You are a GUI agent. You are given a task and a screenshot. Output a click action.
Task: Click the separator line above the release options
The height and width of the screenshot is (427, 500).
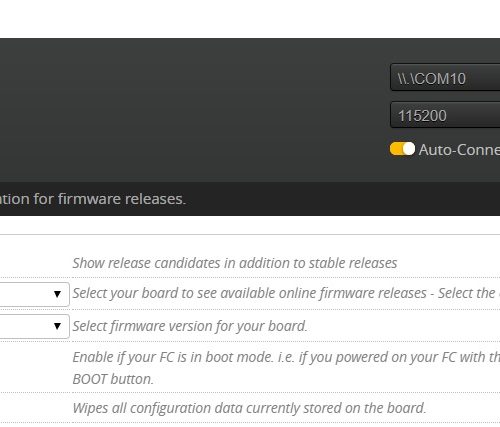pos(250,234)
